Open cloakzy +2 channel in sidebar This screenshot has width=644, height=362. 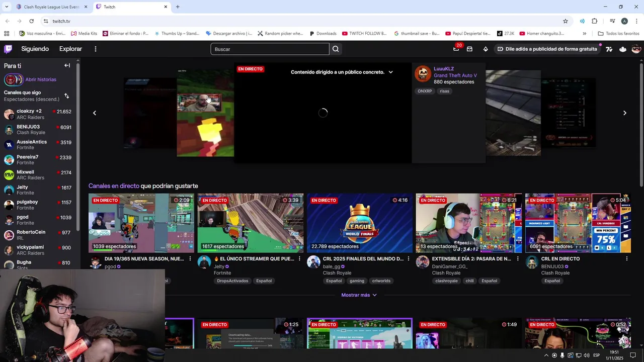pos(38,114)
